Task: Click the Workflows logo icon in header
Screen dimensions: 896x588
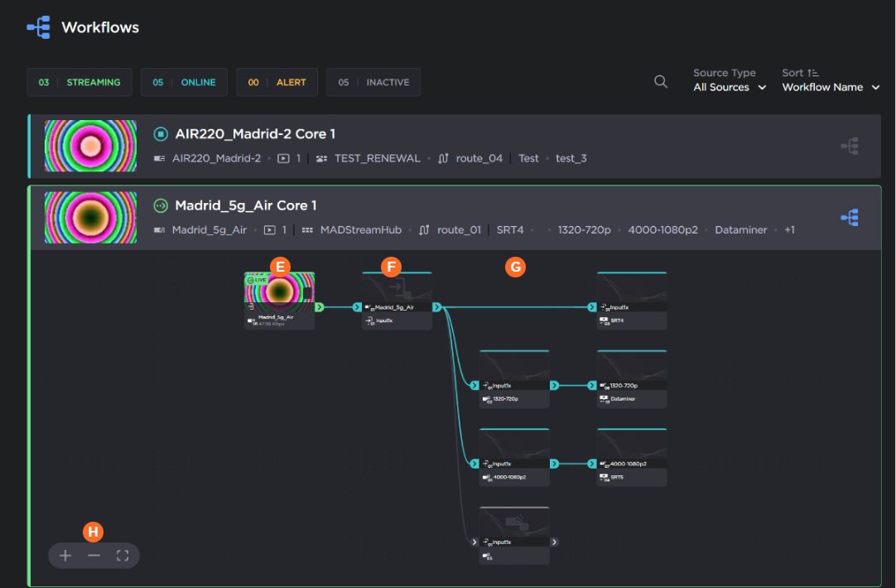Action: pyautogui.click(x=38, y=27)
